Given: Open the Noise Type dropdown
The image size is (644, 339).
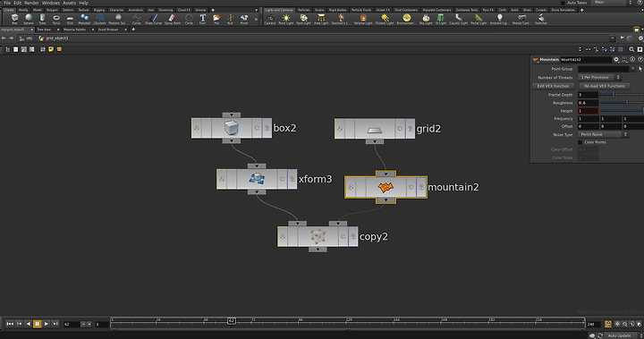Looking at the screenshot, I should 604,134.
